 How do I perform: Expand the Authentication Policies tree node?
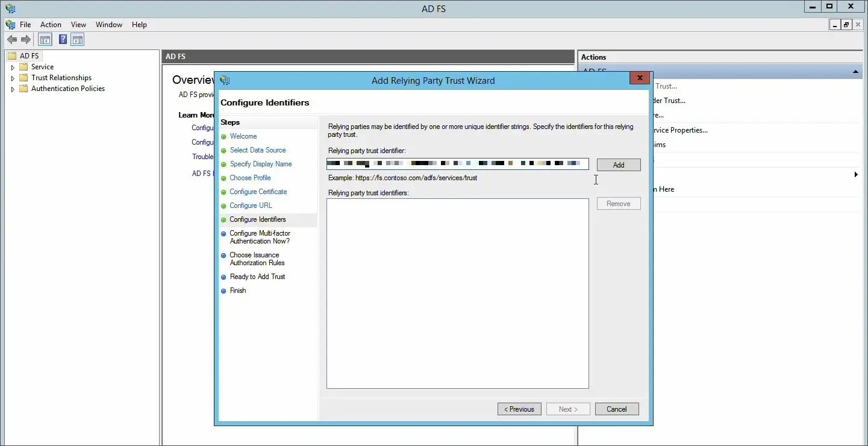click(x=13, y=89)
